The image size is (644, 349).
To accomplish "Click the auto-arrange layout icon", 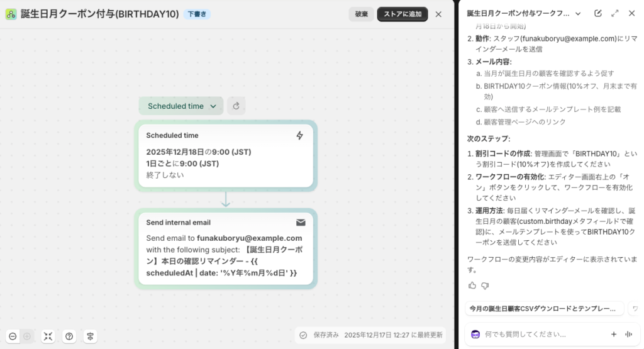I will click(91, 336).
